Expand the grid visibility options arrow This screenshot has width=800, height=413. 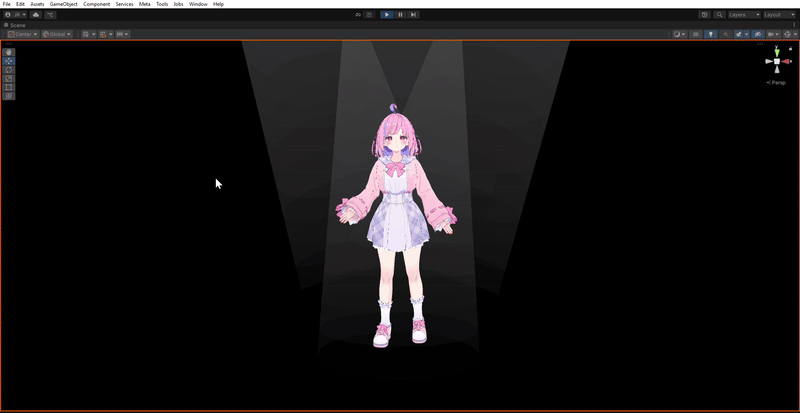(94, 34)
